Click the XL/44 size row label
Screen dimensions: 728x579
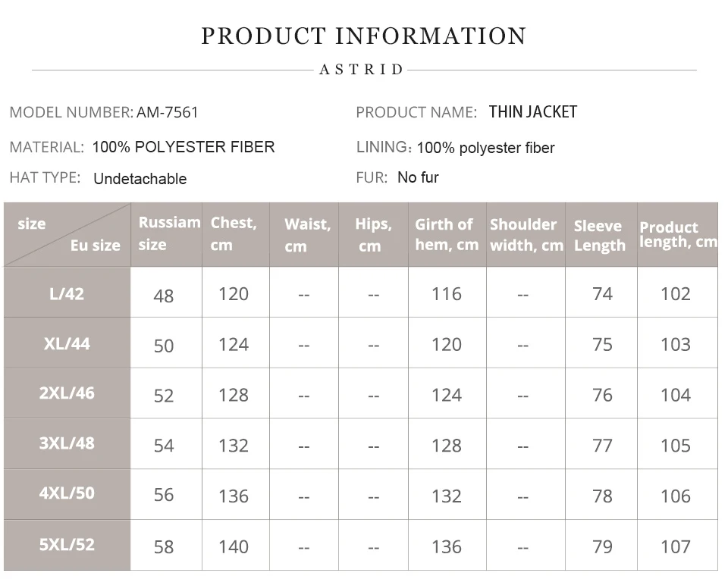pyautogui.click(x=67, y=343)
